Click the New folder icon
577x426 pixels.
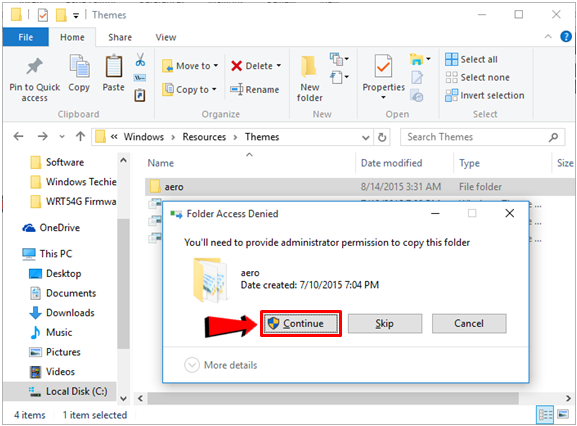pos(308,67)
